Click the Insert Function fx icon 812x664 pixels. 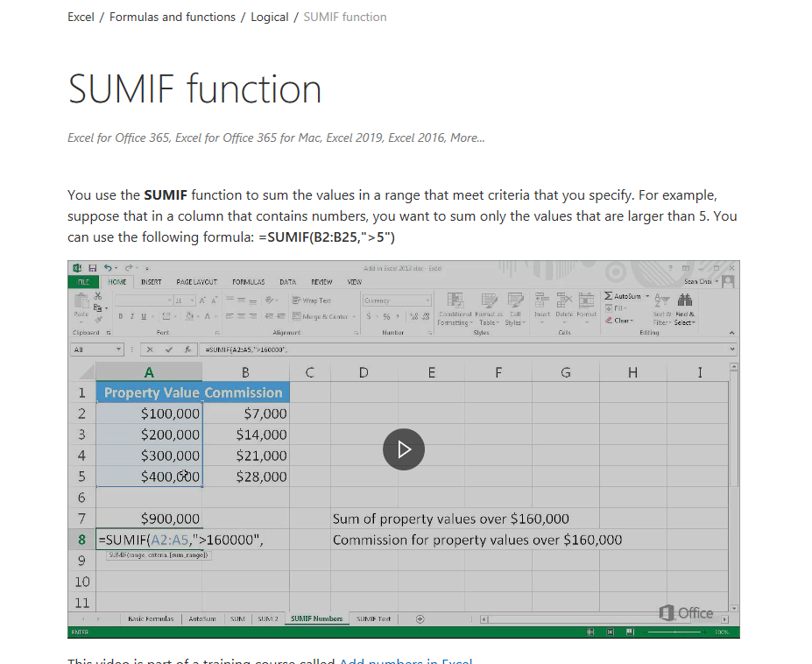187,350
